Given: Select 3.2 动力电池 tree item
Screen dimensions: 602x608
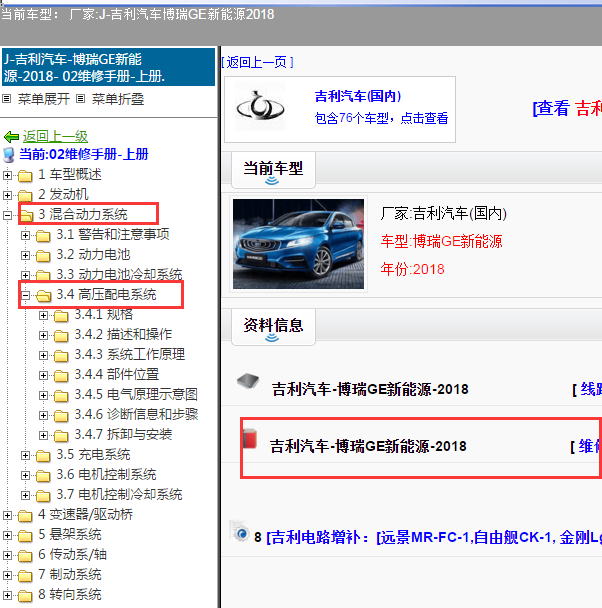Looking at the screenshot, I should [x=93, y=255].
